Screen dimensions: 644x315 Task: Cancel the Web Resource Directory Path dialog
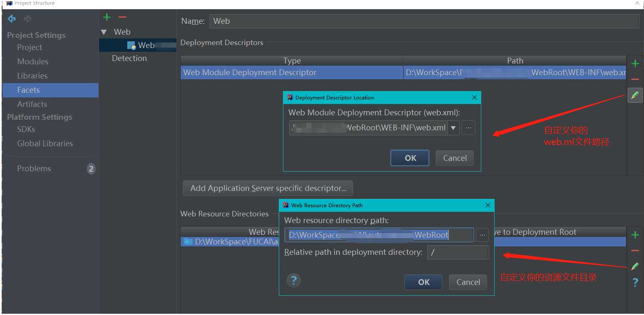tap(468, 282)
